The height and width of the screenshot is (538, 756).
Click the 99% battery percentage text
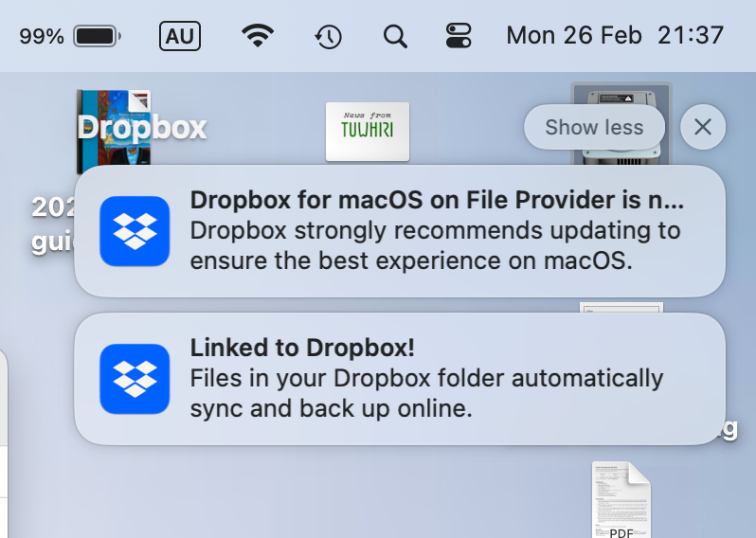pyautogui.click(x=42, y=37)
